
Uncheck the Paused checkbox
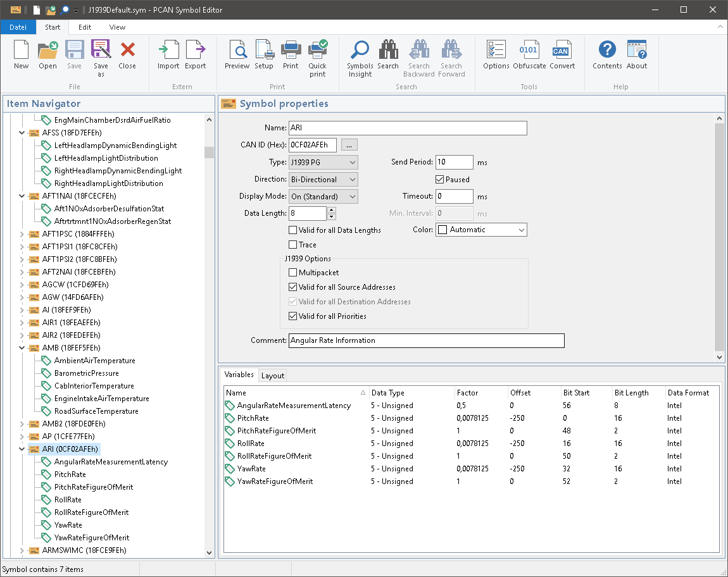[441, 180]
